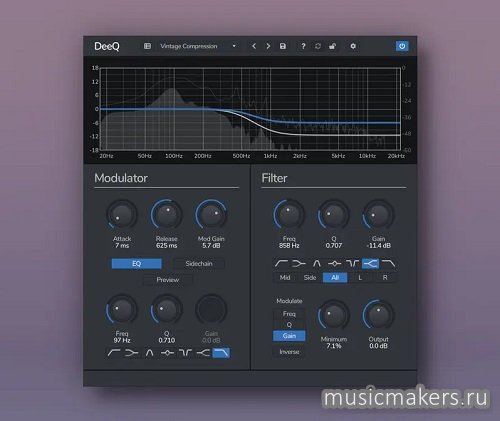
Task: Select the EQ modulator source button
Action: tap(137, 264)
